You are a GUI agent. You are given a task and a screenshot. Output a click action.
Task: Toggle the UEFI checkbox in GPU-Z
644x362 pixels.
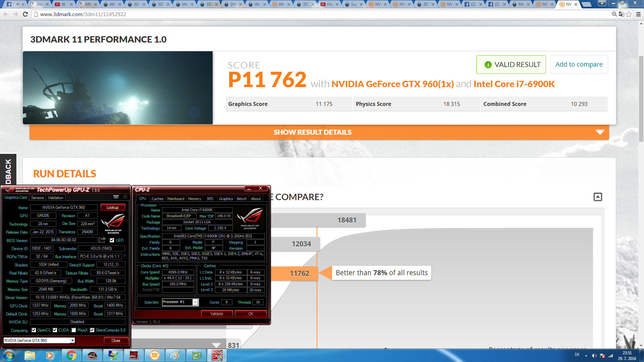point(112,240)
